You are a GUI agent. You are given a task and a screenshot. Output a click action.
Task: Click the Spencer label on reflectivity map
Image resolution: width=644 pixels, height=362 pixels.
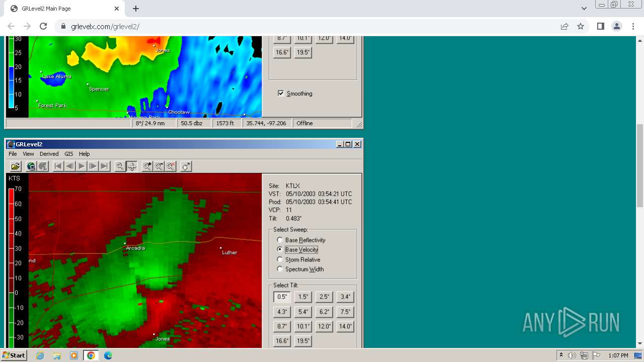(x=99, y=89)
